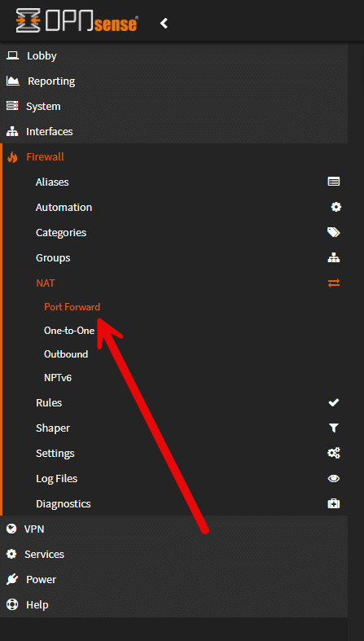Click the Automation gear icon
The image size is (364, 641).
[x=335, y=207]
